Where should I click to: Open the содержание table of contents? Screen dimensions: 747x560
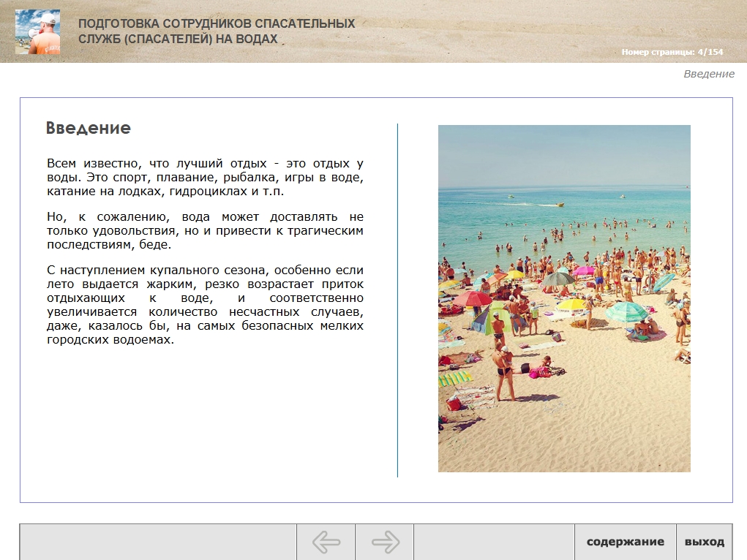(x=625, y=542)
